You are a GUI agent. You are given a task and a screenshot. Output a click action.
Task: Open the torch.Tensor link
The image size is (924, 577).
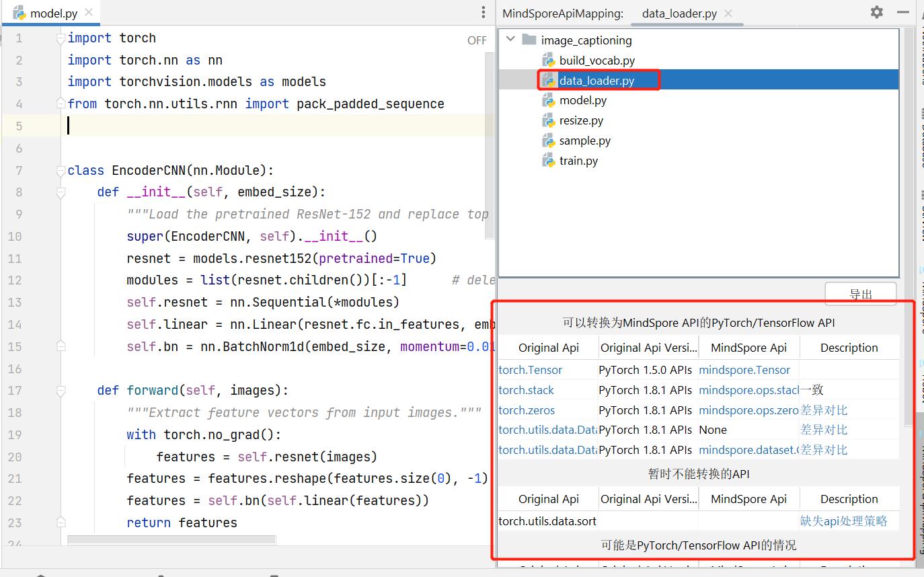(531, 370)
